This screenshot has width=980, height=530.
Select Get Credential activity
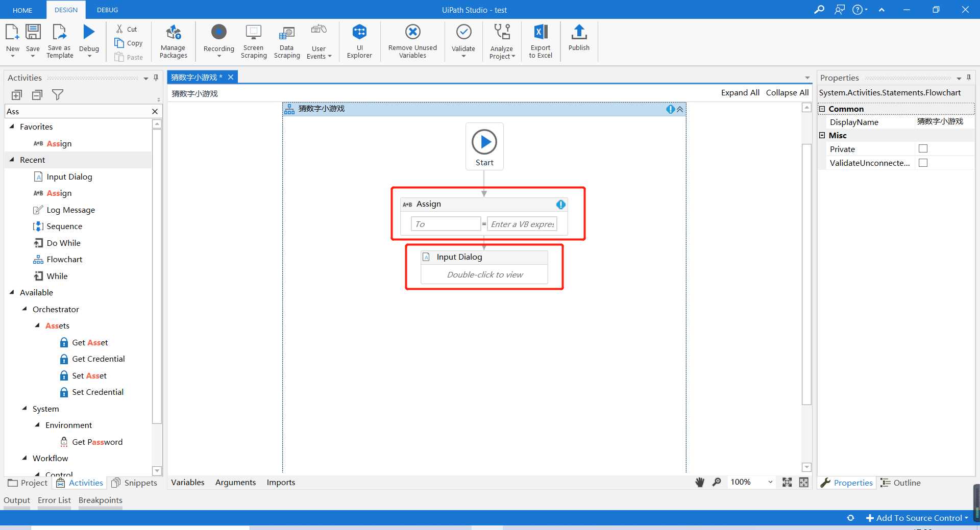tap(92, 359)
